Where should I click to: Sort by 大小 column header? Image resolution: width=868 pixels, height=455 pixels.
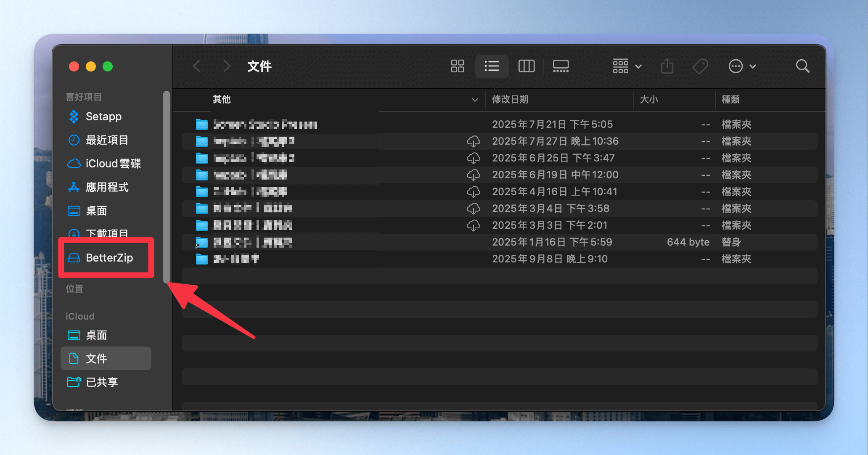pos(648,100)
